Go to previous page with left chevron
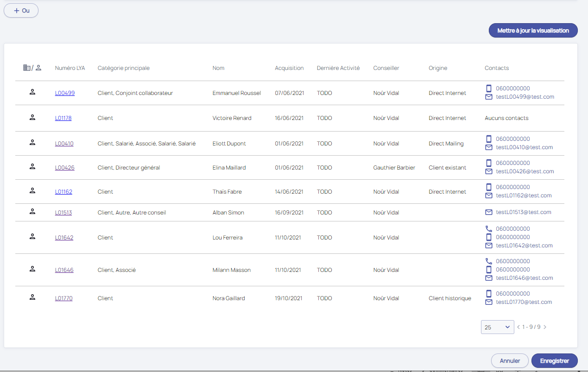This screenshot has height=372, width=588. pyautogui.click(x=518, y=327)
